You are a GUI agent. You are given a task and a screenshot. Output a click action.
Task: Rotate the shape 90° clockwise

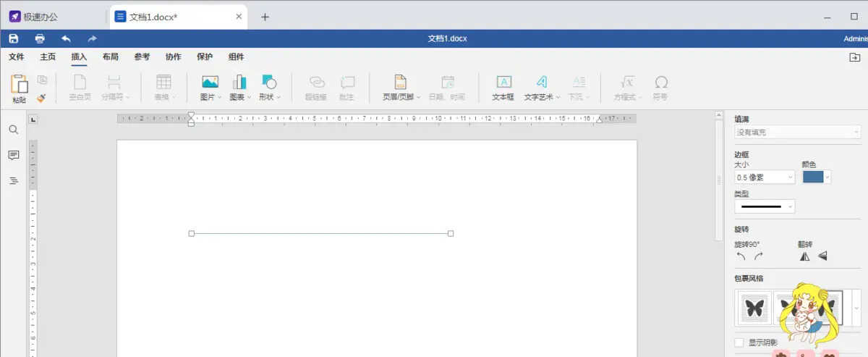(758, 256)
